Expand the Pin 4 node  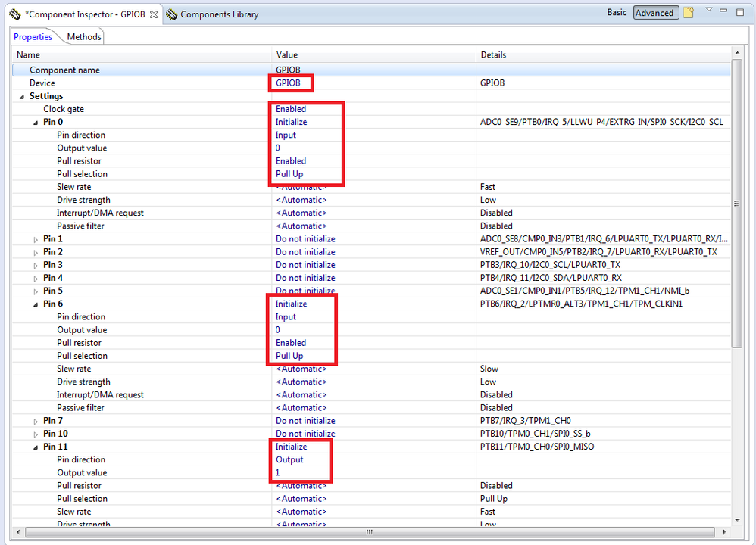pyautogui.click(x=35, y=279)
